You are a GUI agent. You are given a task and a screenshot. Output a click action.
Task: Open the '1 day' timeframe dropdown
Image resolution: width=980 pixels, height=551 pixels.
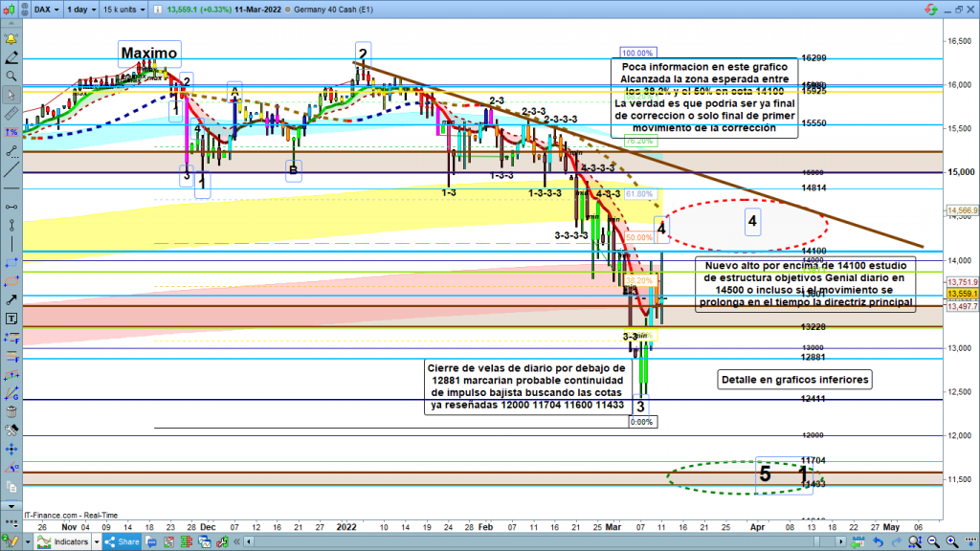(82, 11)
